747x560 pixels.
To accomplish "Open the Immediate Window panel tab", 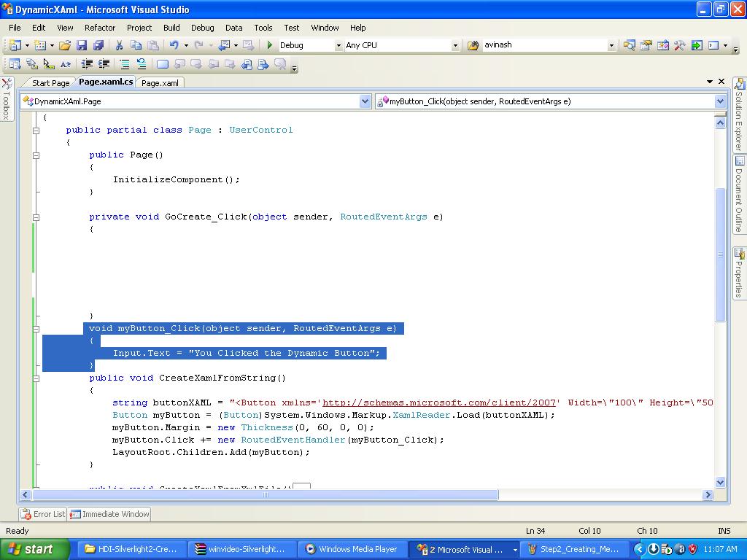I will click(x=109, y=514).
